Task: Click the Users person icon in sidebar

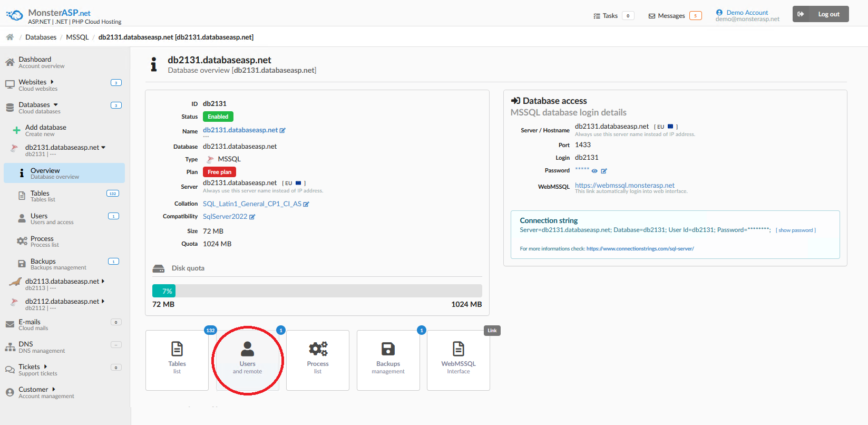Action: pyautogui.click(x=22, y=218)
